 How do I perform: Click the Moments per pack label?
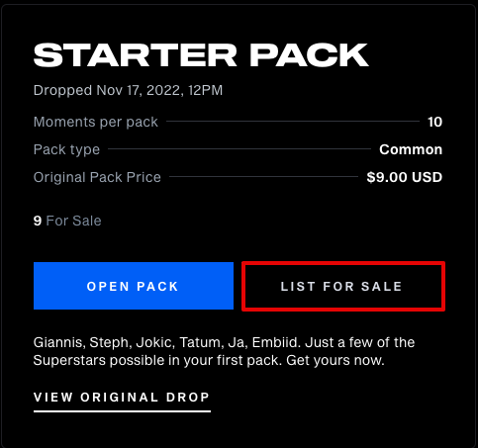pos(96,122)
